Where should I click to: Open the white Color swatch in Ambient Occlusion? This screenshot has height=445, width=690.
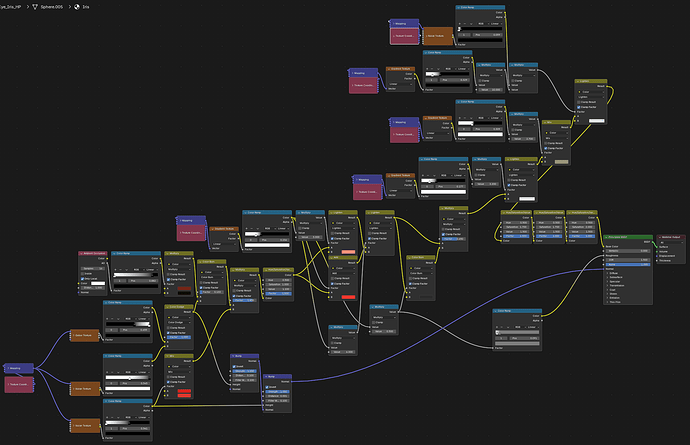point(98,283)
